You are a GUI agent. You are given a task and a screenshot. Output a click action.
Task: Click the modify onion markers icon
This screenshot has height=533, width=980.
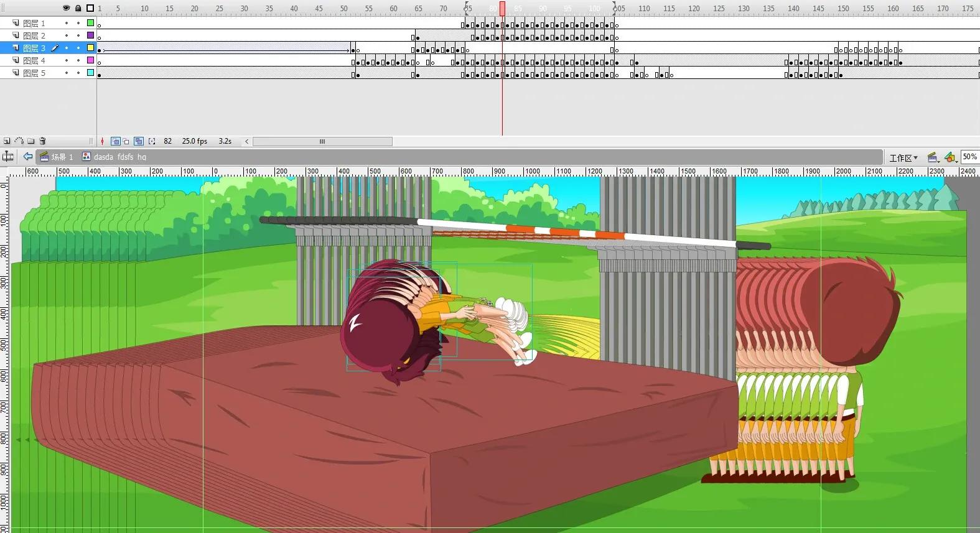tap(152, 141)
